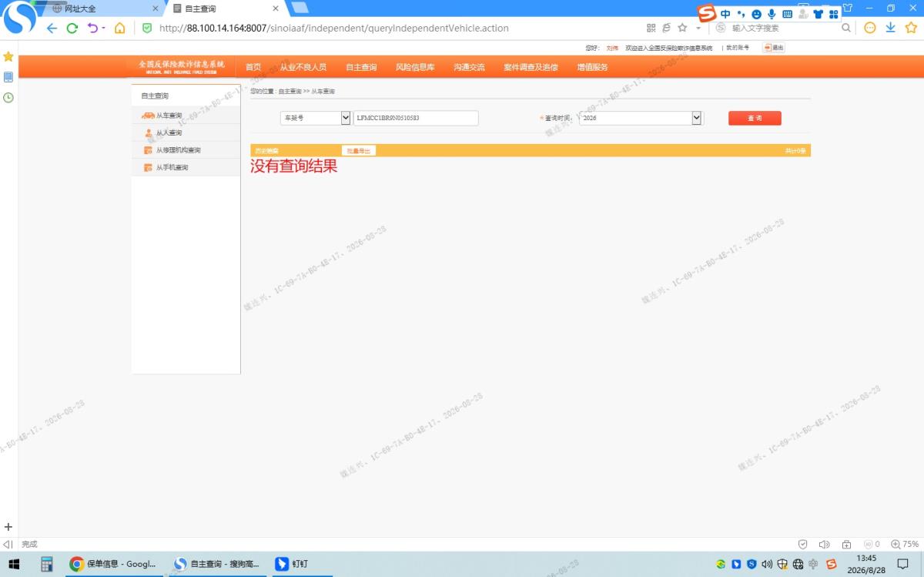
Task: Click the 输入文字搜索 search box
Action: (x=782, y=28)
